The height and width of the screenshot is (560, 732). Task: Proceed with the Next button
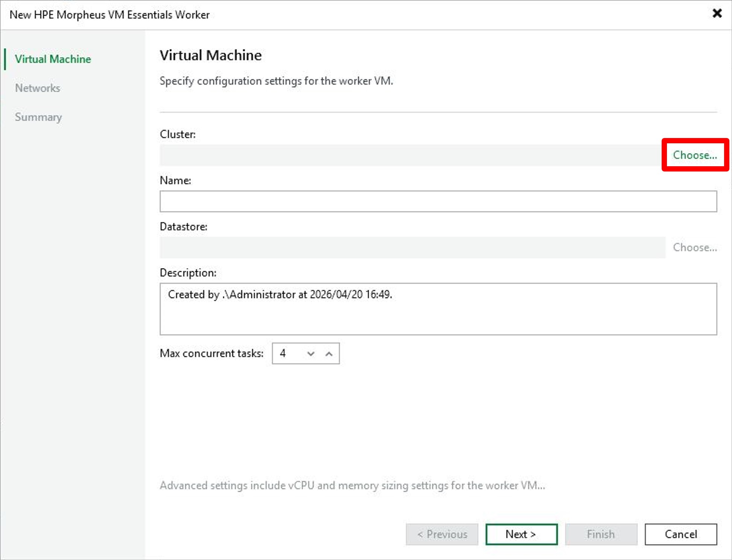pos(521,534)
